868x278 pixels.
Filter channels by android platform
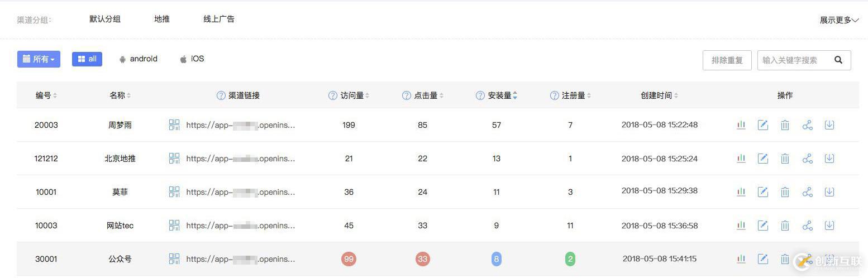click(x=138, y=59)
